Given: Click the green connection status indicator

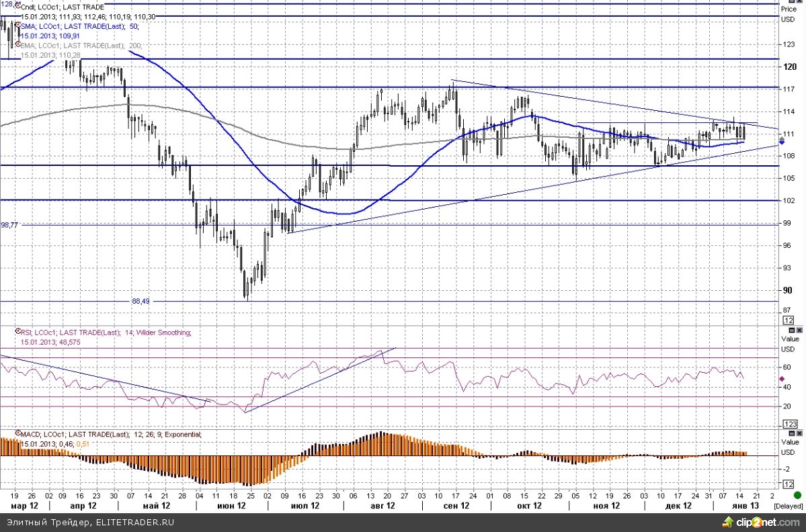Looking at the screenshot, I should 797,522.
